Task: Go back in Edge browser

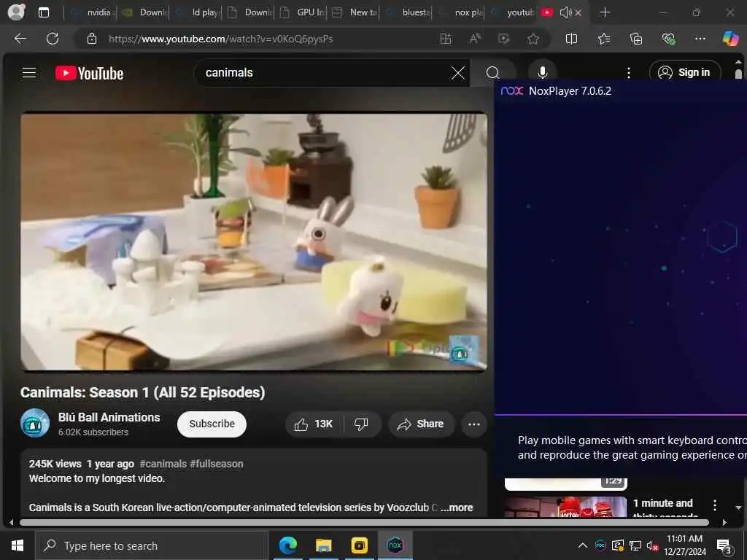Action: point(20,39)
